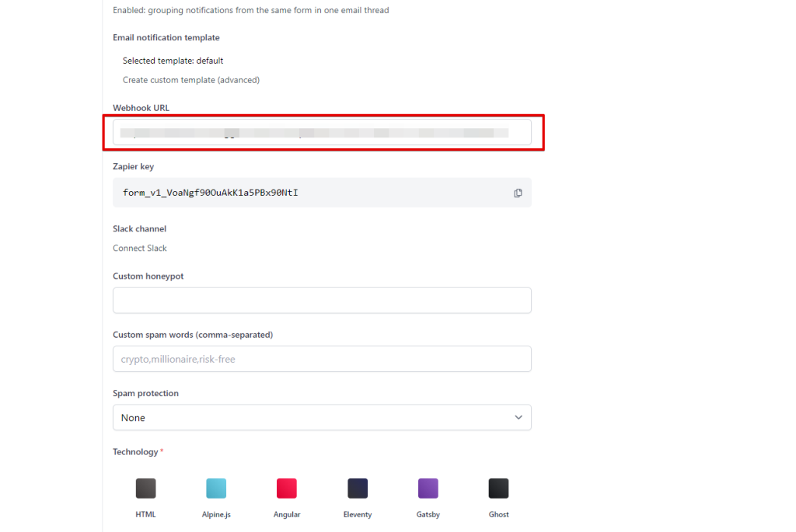Toggle the grouping notifications enabled setting text
The width and height of the screenshot is (796, 532).
coord(250,11)
